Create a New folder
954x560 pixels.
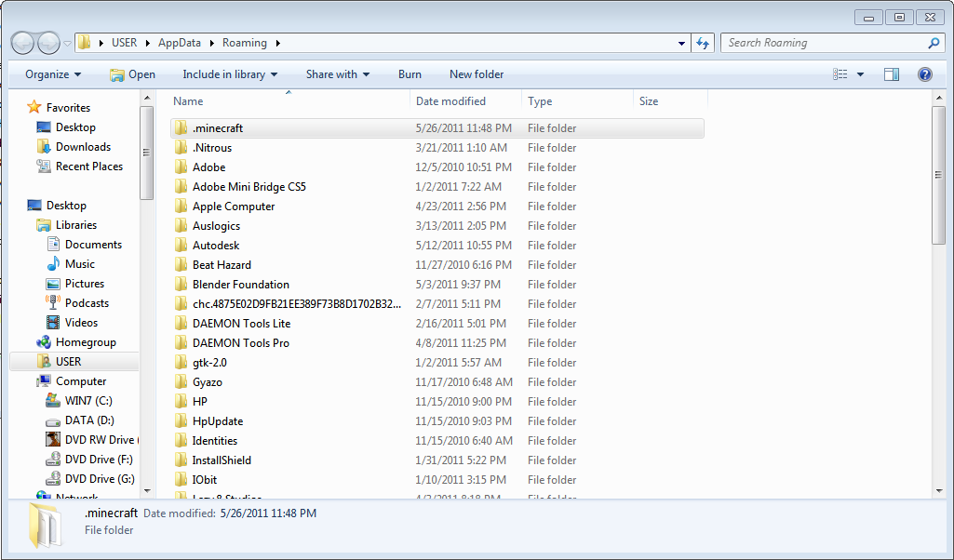pos(477,74)
